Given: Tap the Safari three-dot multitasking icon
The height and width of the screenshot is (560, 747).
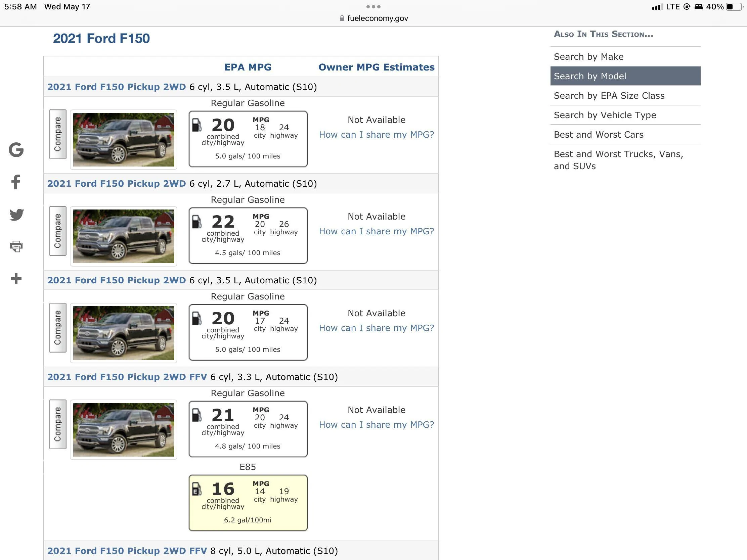Looking at the screenshot, I should point(373,6).
